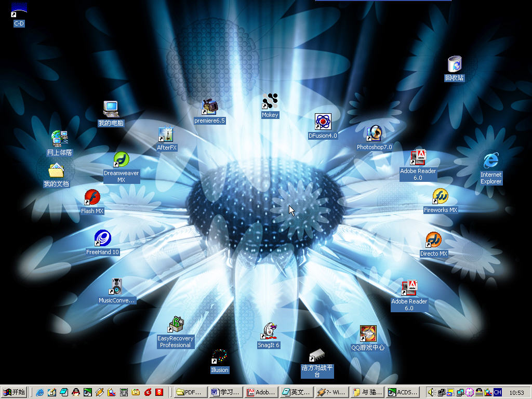This screenshot has width=532, height=399.
Task: Select the 我的电脑 desktop icon
Action: [111, 114]
